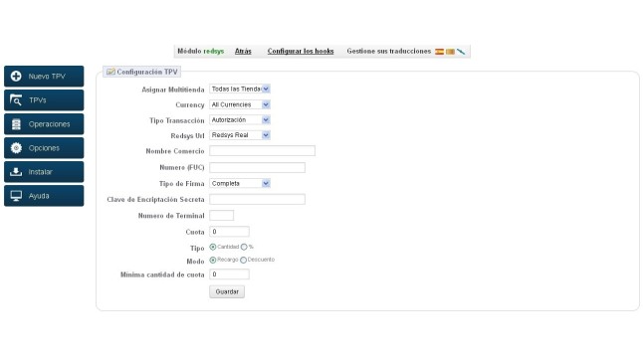Screen dimensions: 643x364
Task: Click the download icon on Instalar
Action: click(16, 172)
